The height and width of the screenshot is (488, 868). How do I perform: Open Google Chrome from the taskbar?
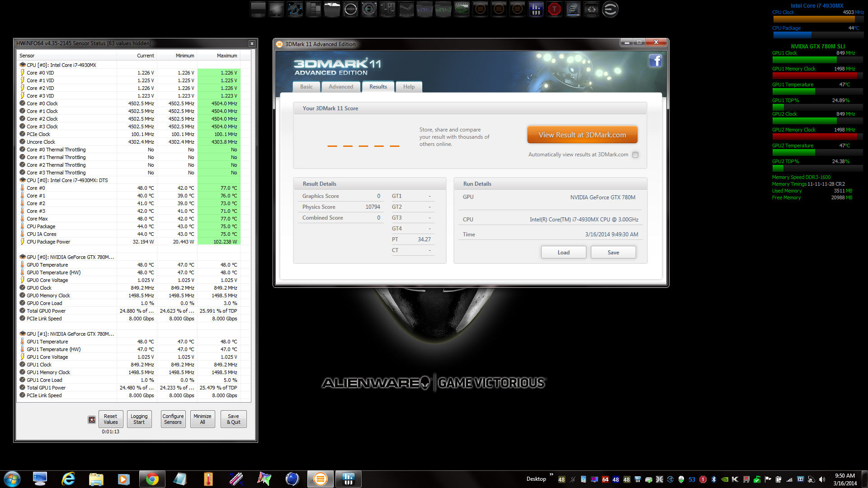coord(152,479)
